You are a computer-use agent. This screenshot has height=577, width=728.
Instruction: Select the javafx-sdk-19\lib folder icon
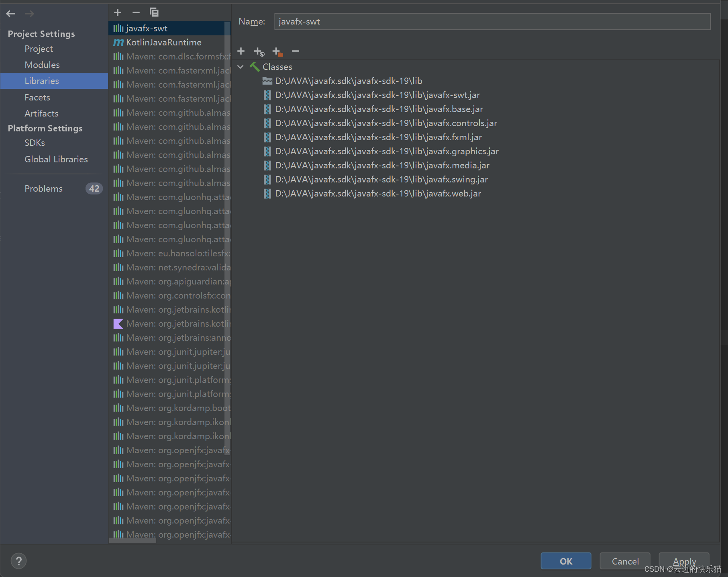click(x=267, y=81)
